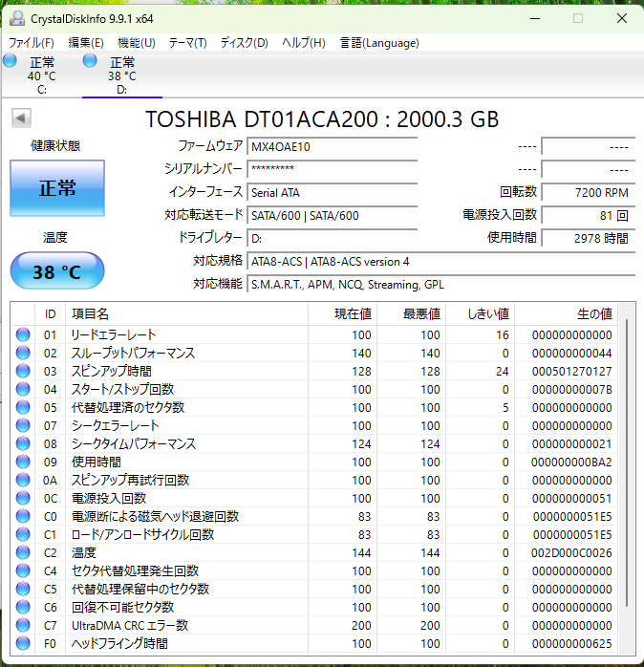Click raw value 000000000625 in ヘッドフライング時間 row

[571, 643]
